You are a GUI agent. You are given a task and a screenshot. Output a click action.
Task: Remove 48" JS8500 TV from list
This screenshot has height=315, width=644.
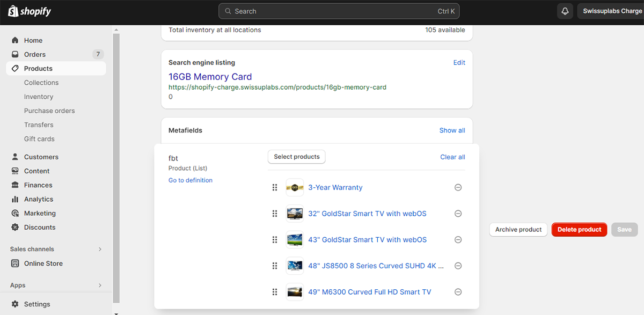[x=458, y=266]
